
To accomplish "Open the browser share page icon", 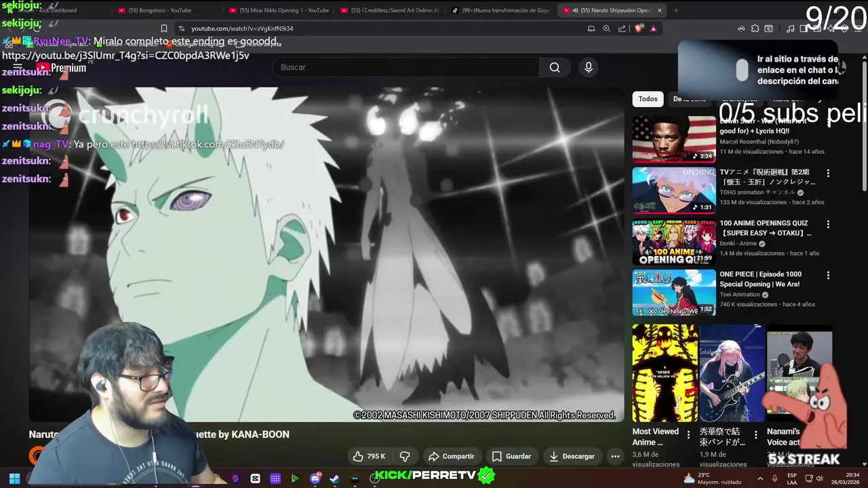I will click(622, 28).
